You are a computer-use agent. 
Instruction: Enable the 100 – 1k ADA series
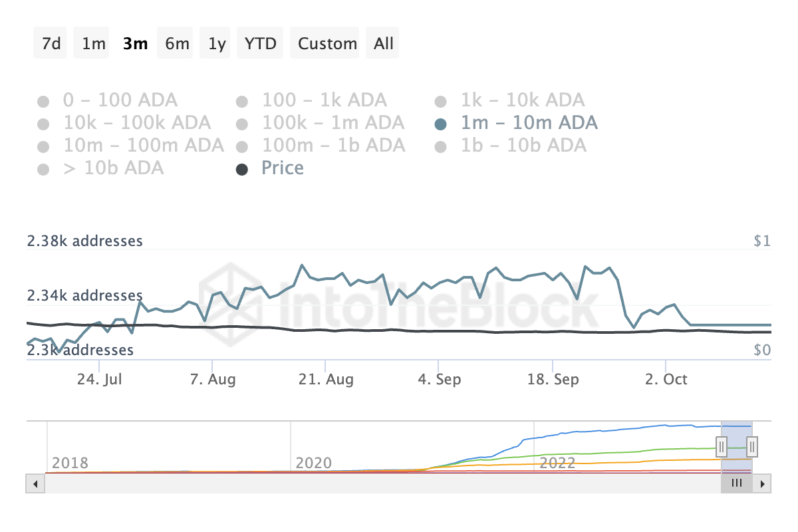242,100
